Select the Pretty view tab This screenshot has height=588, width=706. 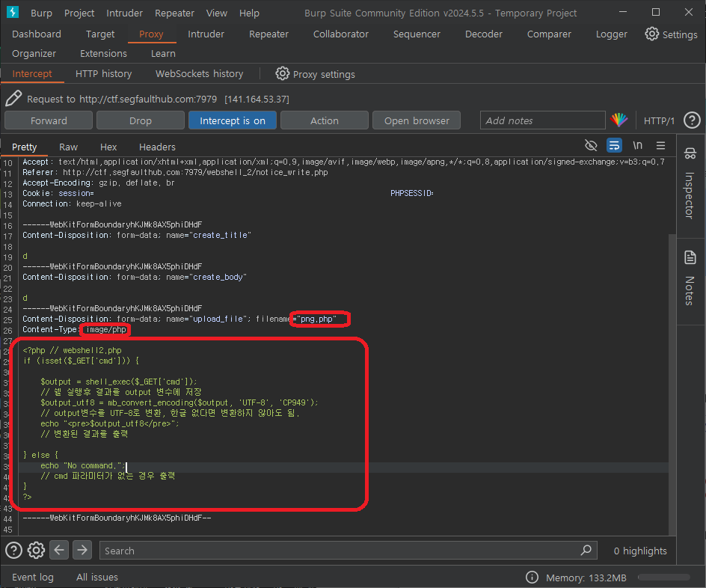25,147
